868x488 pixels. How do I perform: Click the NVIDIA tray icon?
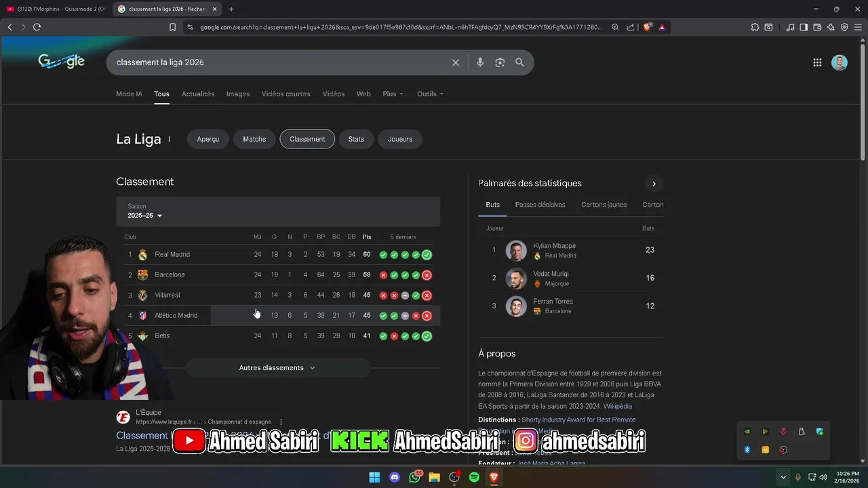747,431
